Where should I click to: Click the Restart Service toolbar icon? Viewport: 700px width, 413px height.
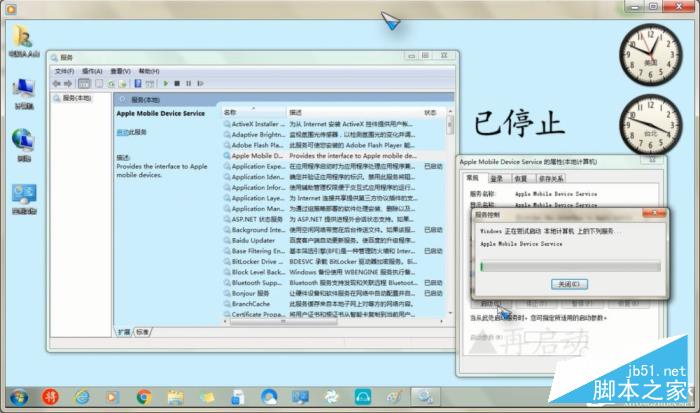pyautogui.click(x=200, y=83)
